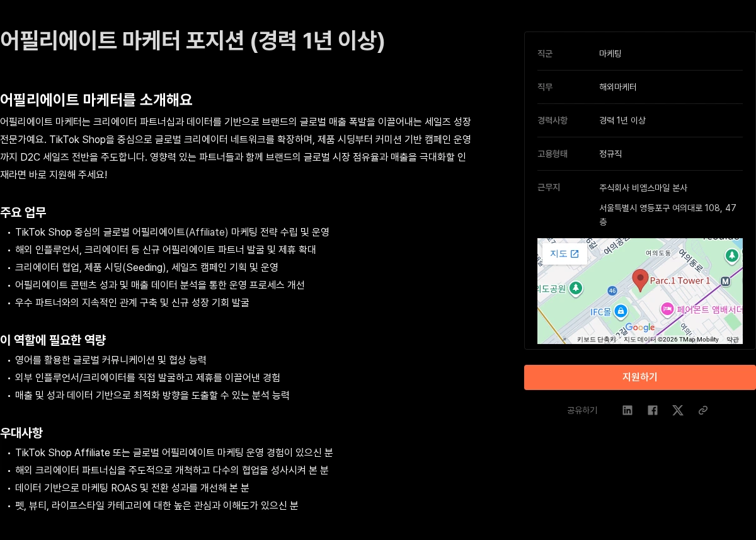
Task: Click the page title 어필리에이트 마케터 포지션
Action: [192, 41]
